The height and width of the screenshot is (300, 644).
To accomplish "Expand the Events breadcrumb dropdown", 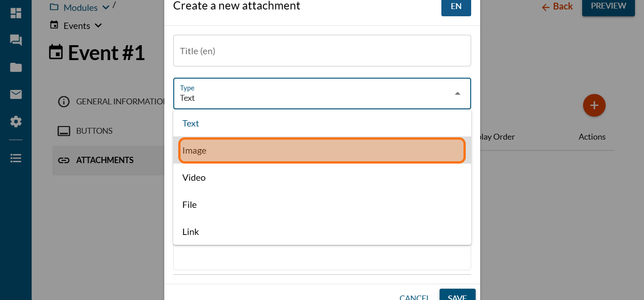I will coord(98,26).
